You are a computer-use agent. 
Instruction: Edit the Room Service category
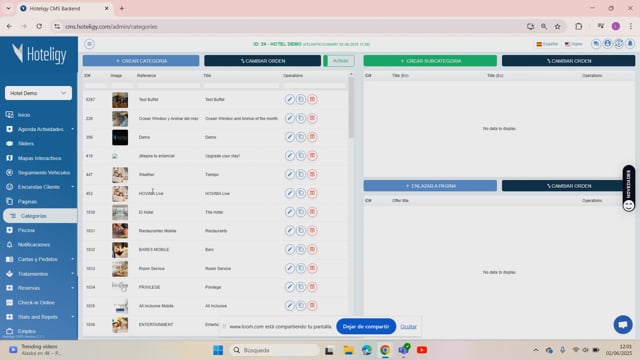289,268
